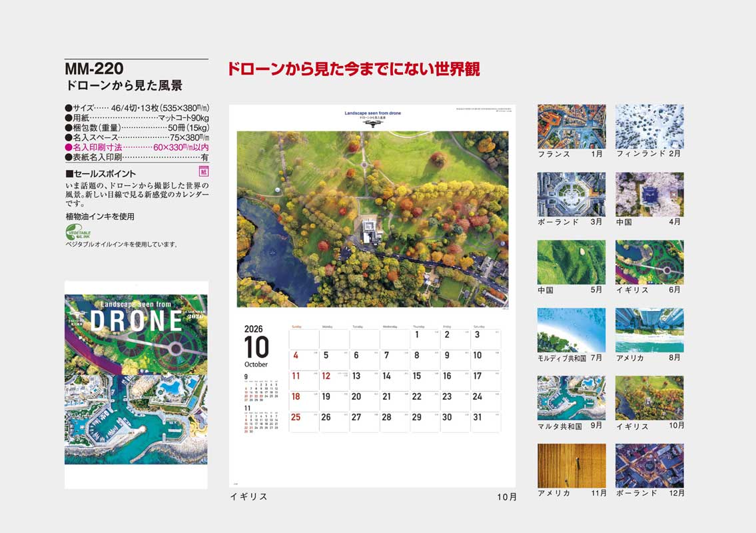Click date 21 in the calendar
Screen dimensions: 756x533
coord(387,396)
